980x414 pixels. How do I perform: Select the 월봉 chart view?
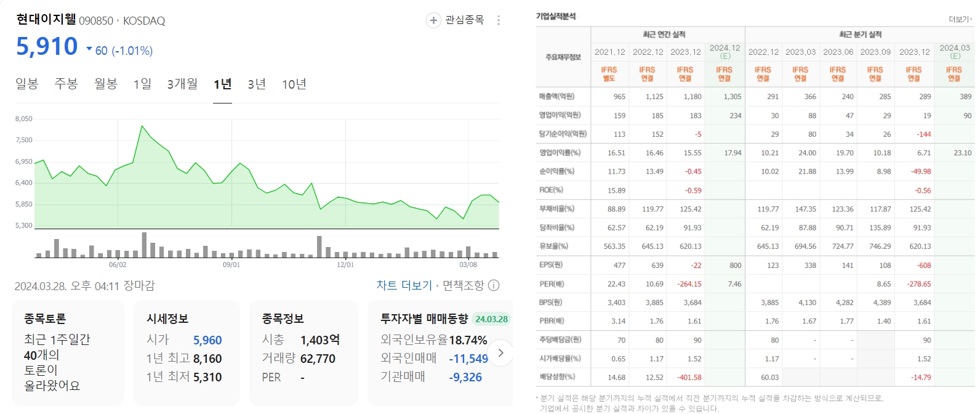(105, 84)
